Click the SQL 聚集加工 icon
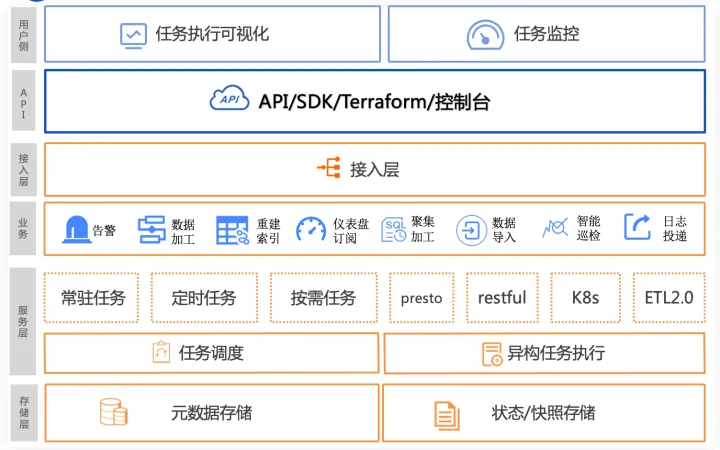The image size is (720, 450). pos(394,230)
